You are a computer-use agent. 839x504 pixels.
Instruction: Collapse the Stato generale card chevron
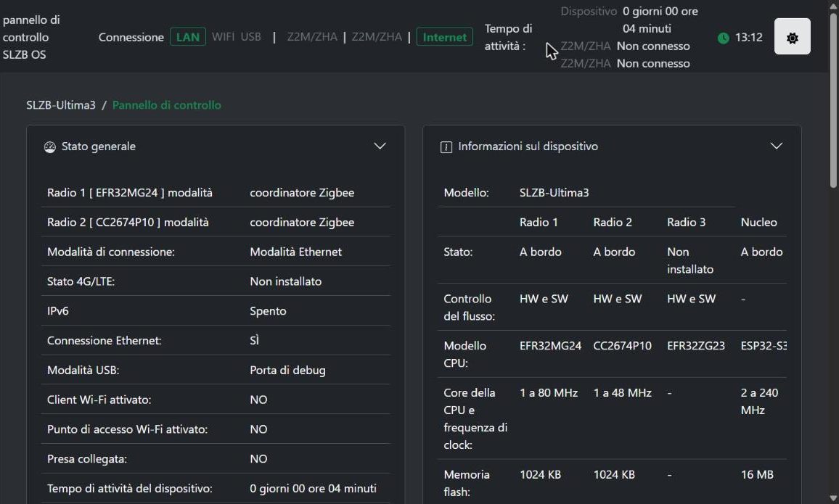point(380,146)
